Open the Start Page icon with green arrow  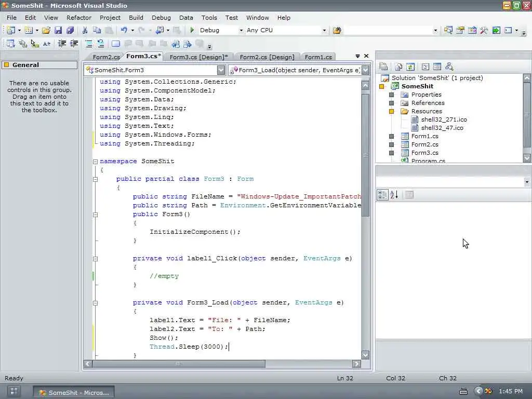[496, 30]
